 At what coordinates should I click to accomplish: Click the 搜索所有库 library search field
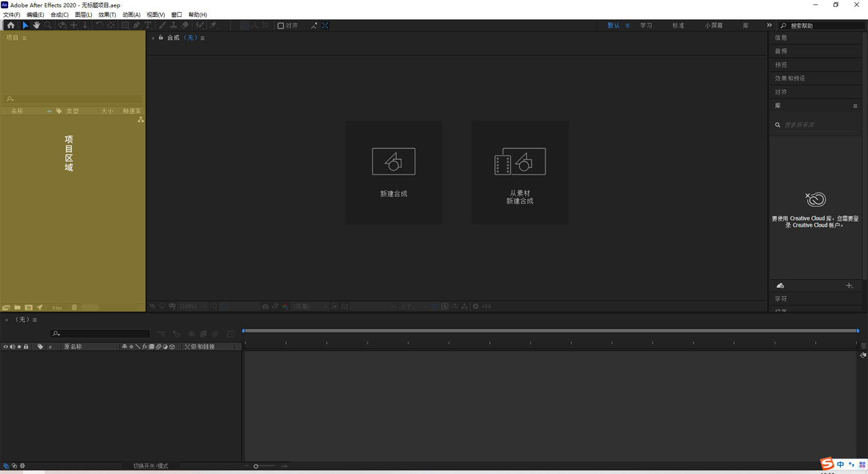(x=815, y=125)
